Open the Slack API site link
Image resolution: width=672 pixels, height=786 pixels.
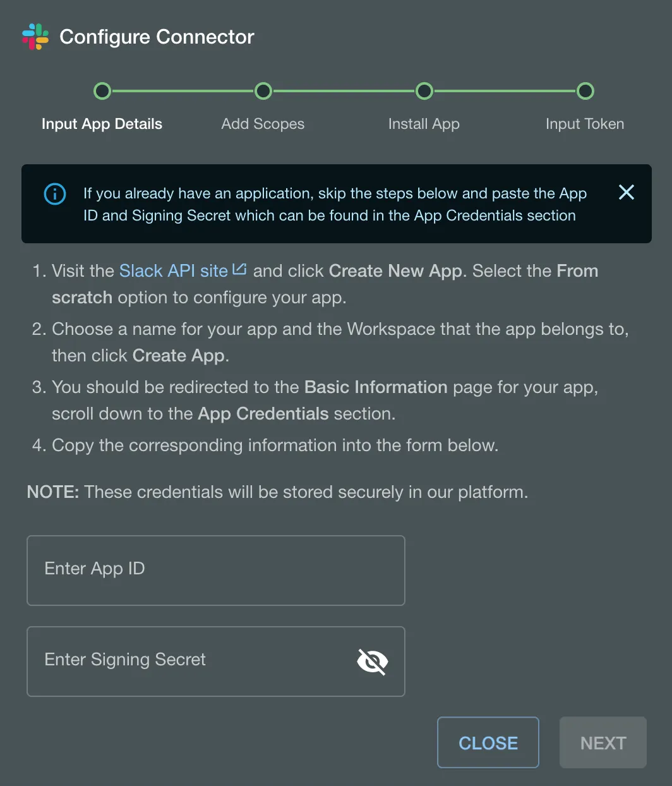click(174, 271)
